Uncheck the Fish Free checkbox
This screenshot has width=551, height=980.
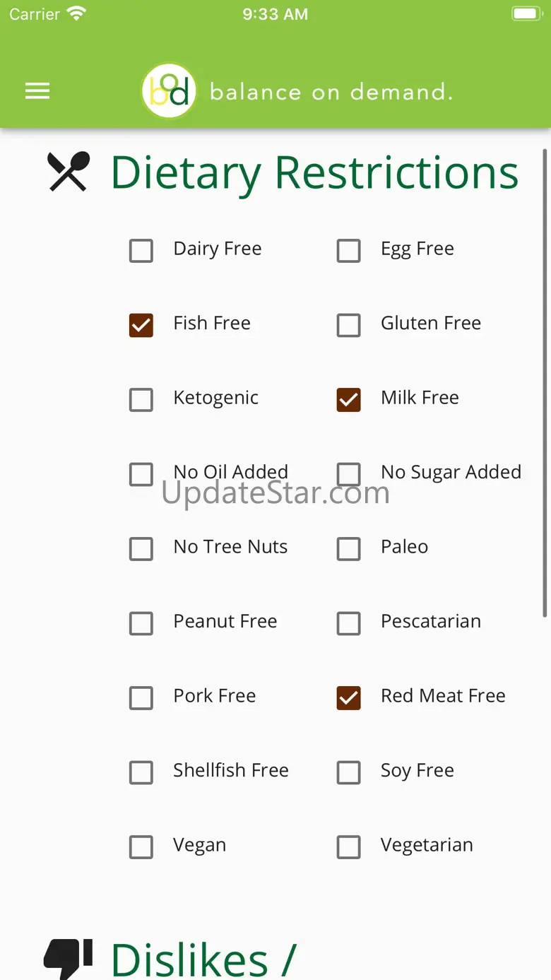141,325
